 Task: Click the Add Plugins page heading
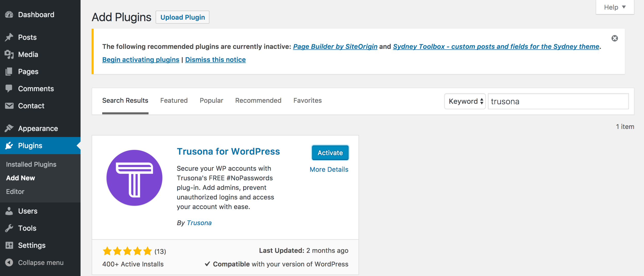[x=121, y=17]
